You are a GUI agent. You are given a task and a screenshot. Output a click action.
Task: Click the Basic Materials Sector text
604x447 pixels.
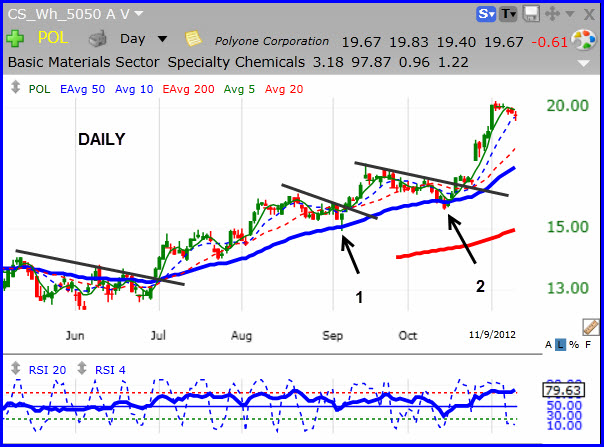[x=84, y=62]
